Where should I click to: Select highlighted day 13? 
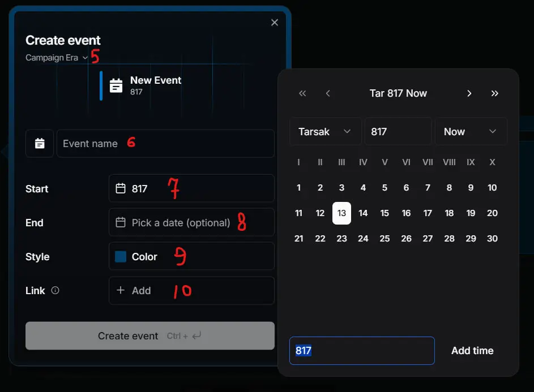[341, 213]
